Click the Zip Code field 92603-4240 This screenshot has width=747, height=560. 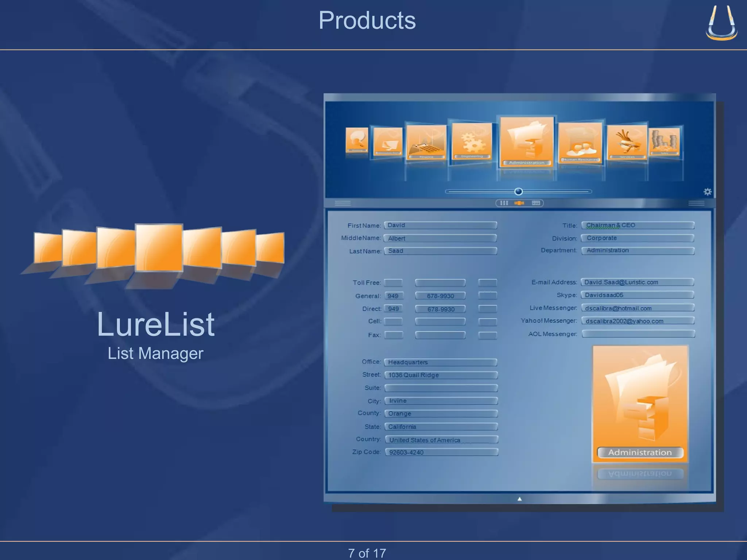tap(441, 452)
